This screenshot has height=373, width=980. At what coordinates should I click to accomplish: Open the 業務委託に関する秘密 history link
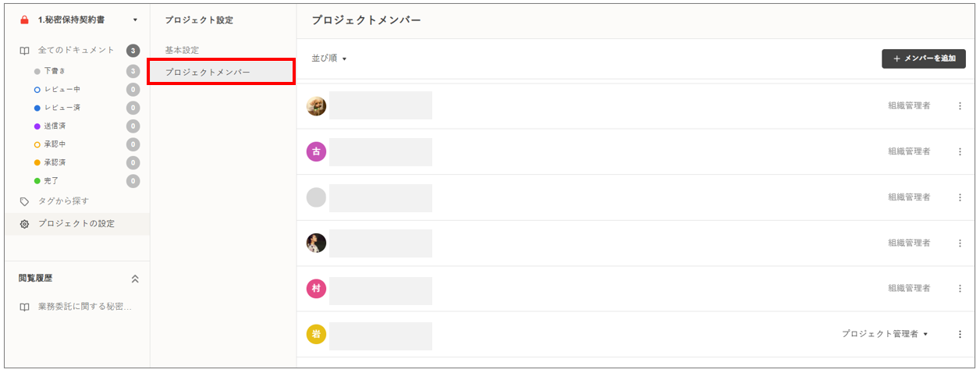[84, 307]
